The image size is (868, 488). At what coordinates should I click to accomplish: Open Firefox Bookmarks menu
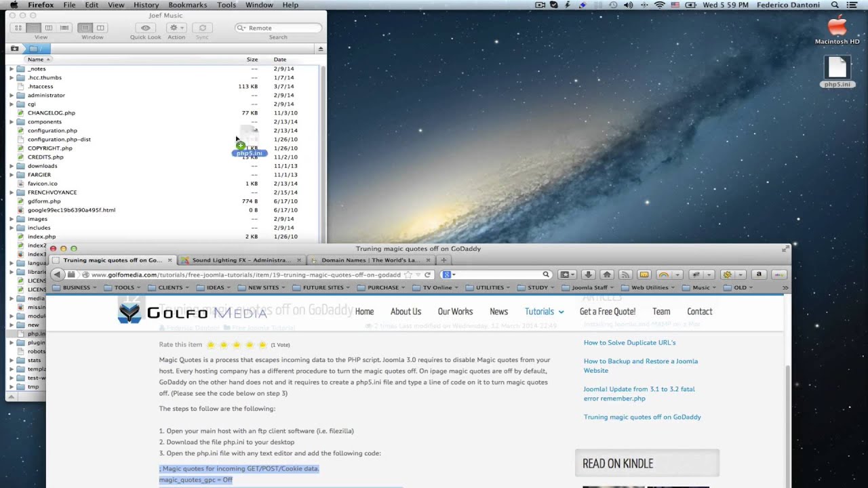click(187, 5)
